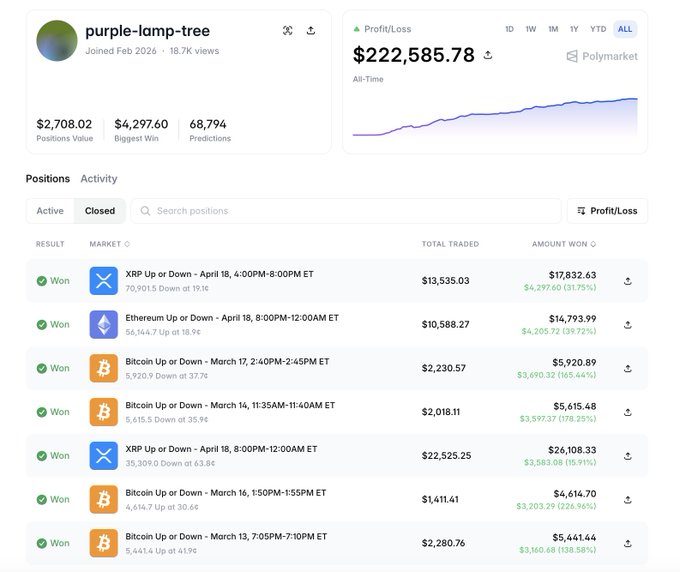The image size is (680, 572).
Task: Open Bitcoin Up or Down March 13 market
Action: [226, 536]
